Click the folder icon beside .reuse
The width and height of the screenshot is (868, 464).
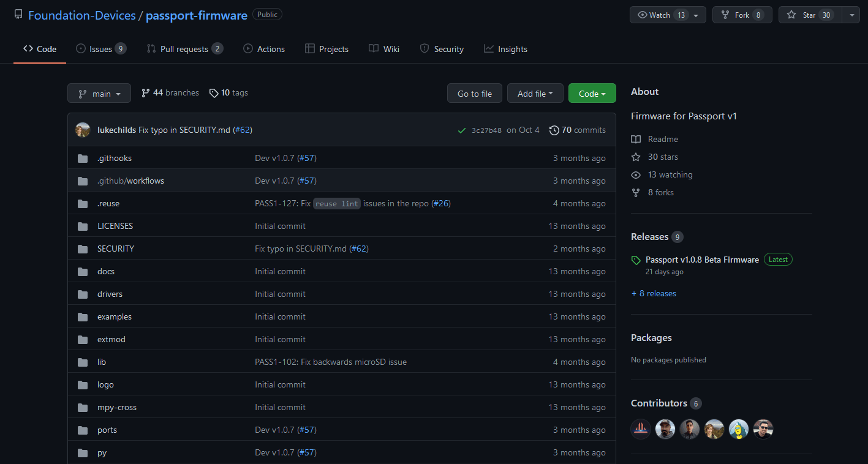[83, 204]
